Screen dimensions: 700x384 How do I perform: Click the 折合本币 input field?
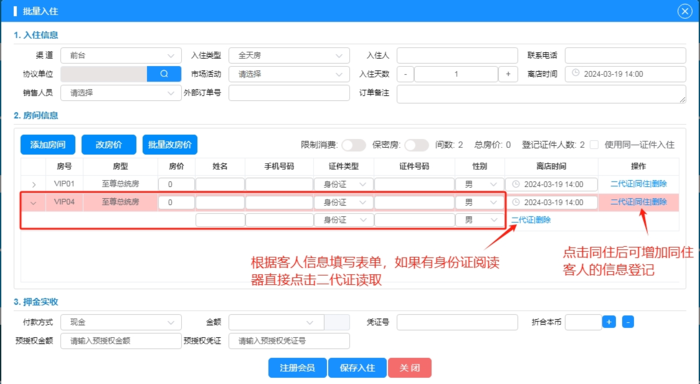click(583, 322)
